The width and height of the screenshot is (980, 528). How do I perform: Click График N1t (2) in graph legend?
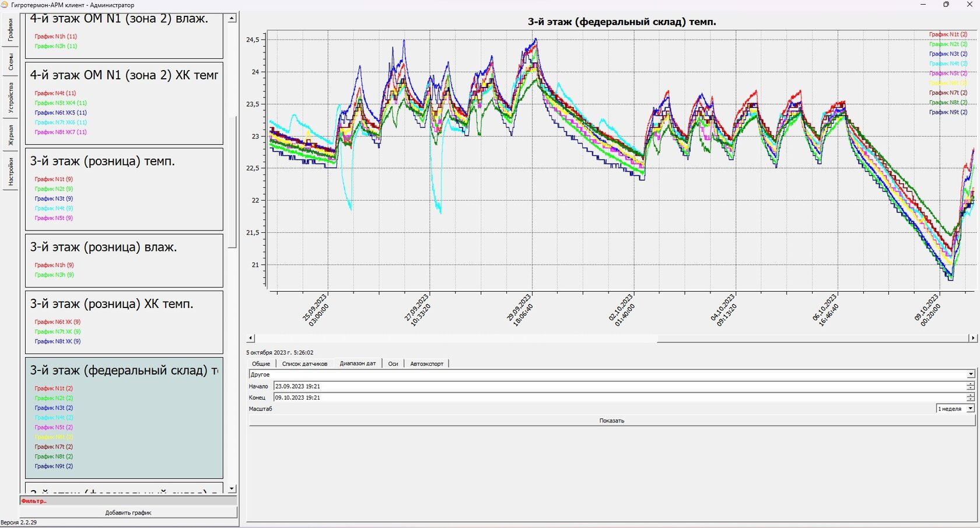tap(948, 34)
